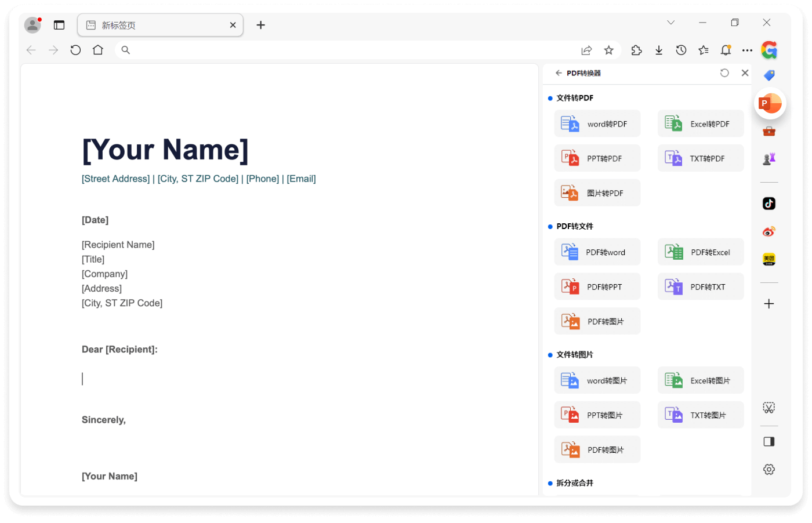The image size is (812, 523).
Task: Open the browser extensions puzzle icon
Action: point(636,50)
